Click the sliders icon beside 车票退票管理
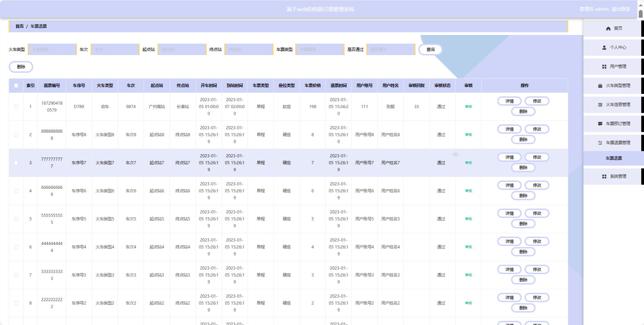This screenshot has width=644, height=325. pyautogui.click(x=600, y=143)
